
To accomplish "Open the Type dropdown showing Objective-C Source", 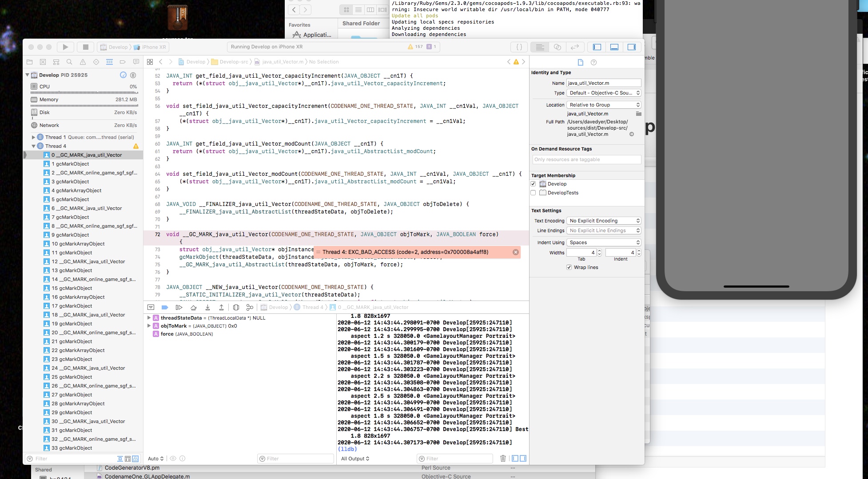I will (603, 93).
